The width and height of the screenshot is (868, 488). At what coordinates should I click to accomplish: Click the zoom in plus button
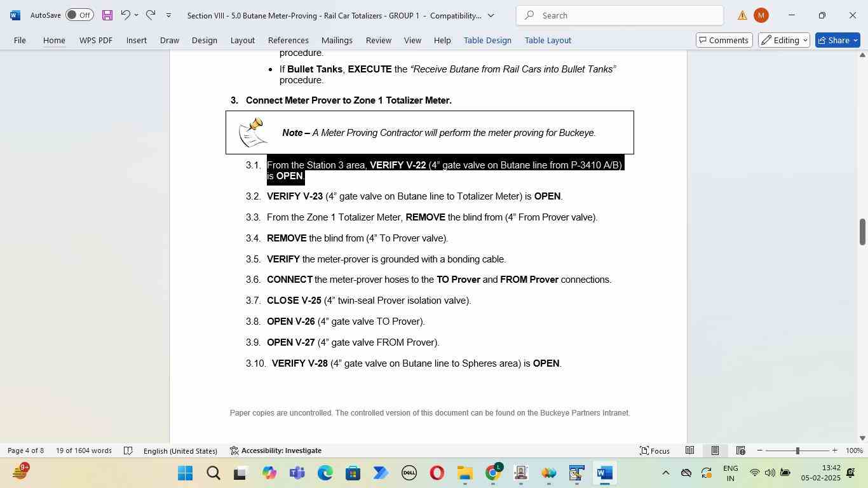[835, 451]
